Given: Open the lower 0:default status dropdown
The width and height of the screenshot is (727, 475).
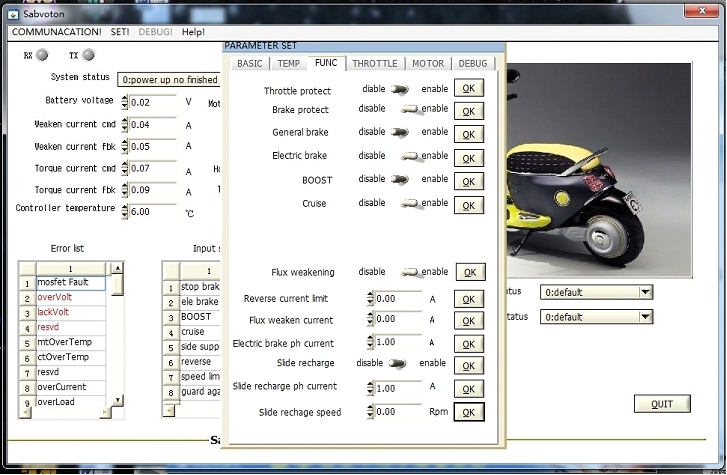Looking at the screenshot, I should (x=645, y=317).
